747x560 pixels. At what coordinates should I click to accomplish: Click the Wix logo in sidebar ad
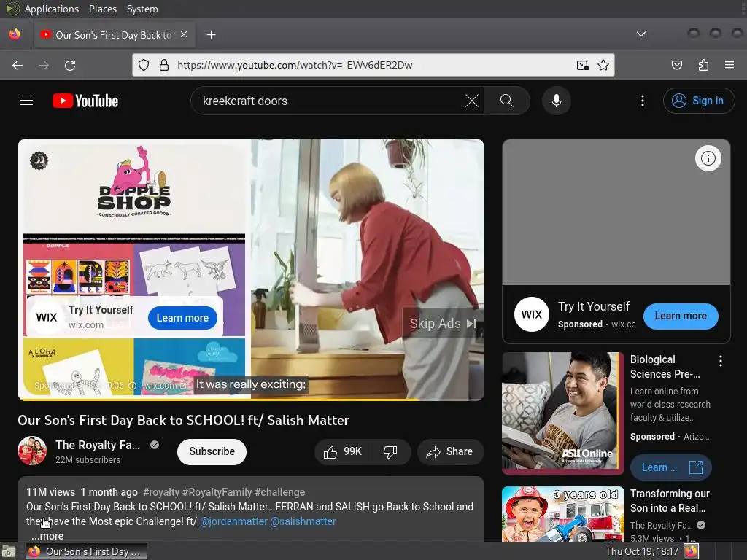pos(532,314)
